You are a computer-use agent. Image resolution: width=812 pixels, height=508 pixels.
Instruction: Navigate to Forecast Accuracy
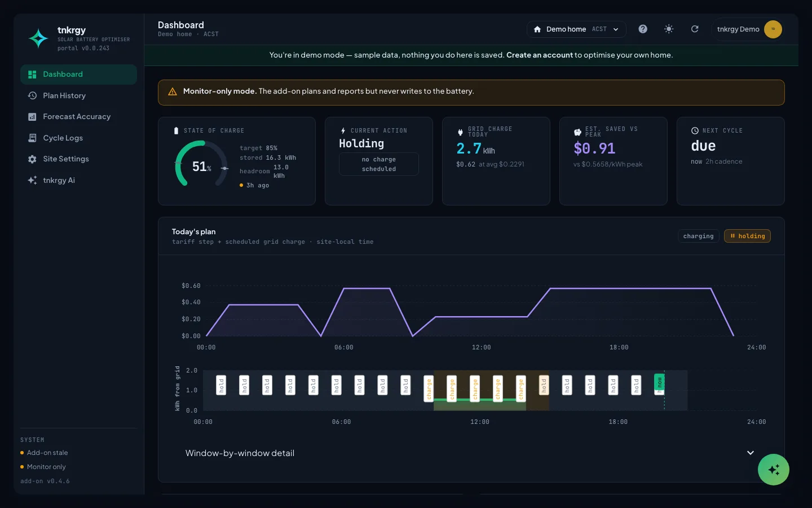(78, 117)
